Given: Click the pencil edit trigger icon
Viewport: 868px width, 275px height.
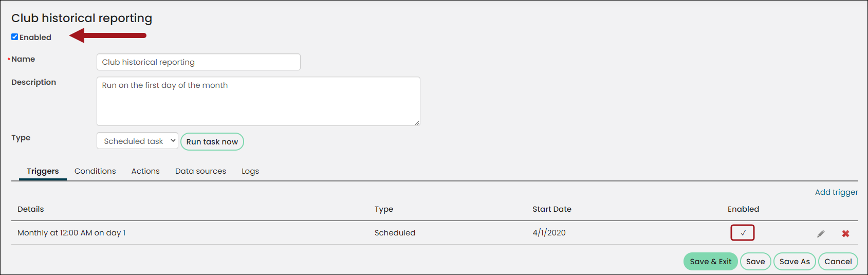Looking at the screenshot, I should pyautogui.click(x=821, y=234).
